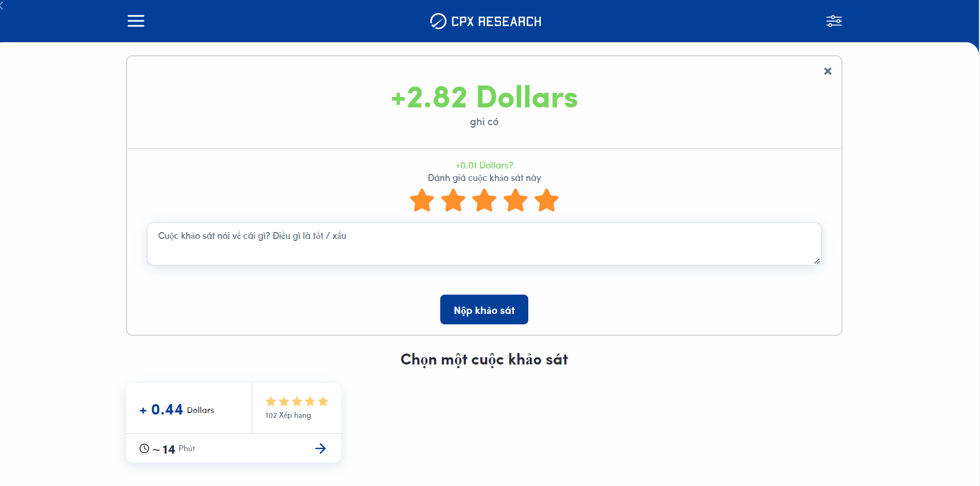Open the hamburger menu
The height and width of the screenshot is (486, 980).
tap(136, 21)
